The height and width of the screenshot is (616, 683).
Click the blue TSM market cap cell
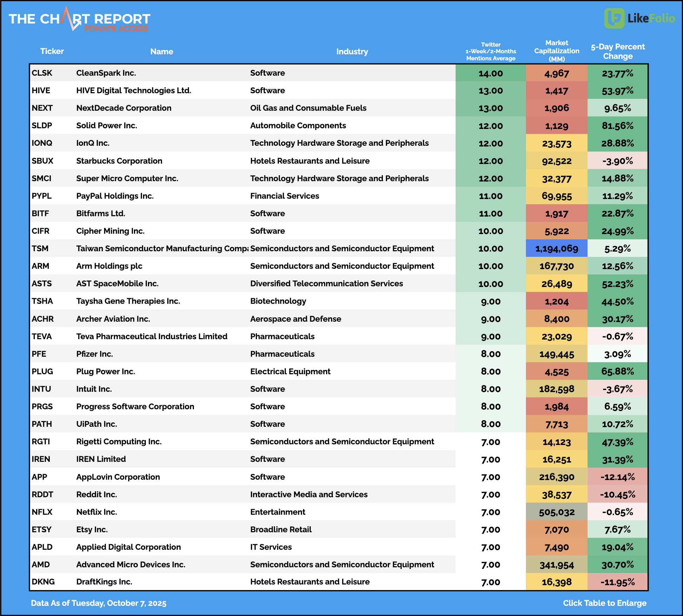coord(556,248)
